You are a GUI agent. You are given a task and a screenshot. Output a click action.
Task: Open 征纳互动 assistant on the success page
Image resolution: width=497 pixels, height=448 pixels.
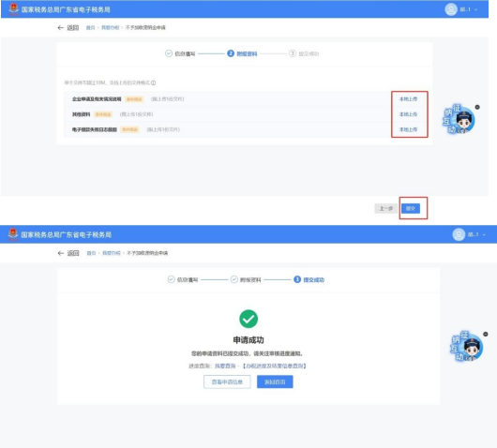pyautogui.click(x=467, y=347)
